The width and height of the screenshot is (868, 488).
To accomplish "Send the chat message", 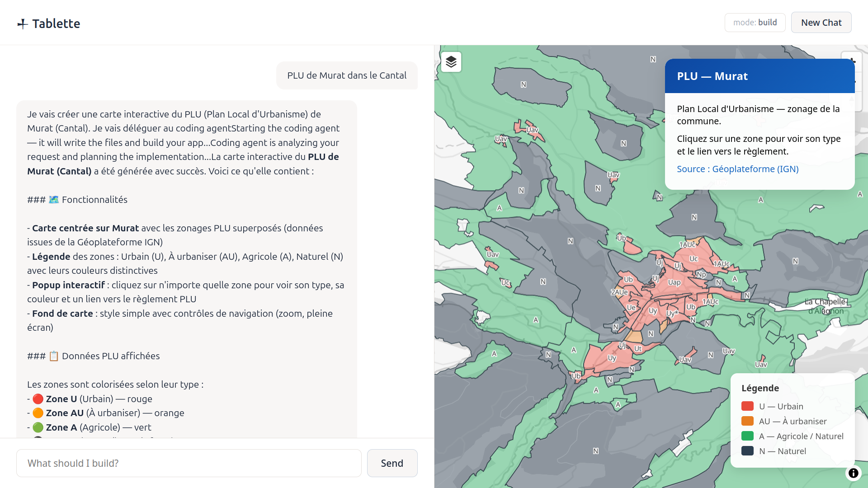I will [x=392, y=463].
